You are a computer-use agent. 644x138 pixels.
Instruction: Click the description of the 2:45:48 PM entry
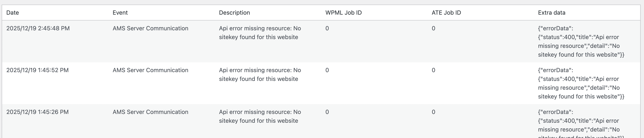(260, 33)
